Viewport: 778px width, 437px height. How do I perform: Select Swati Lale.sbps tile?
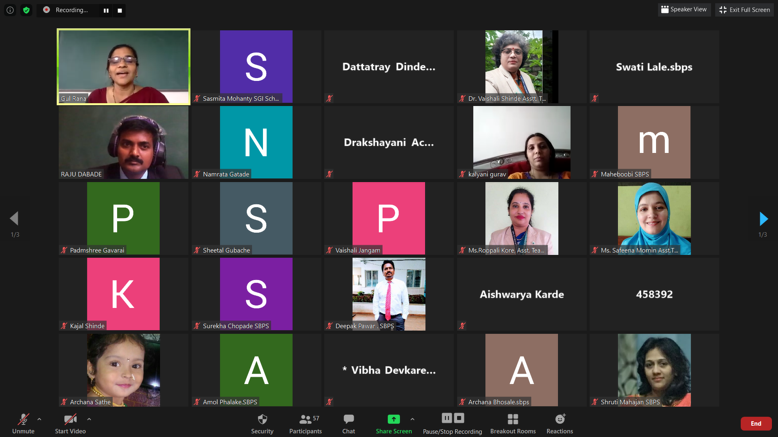(654, 66)
